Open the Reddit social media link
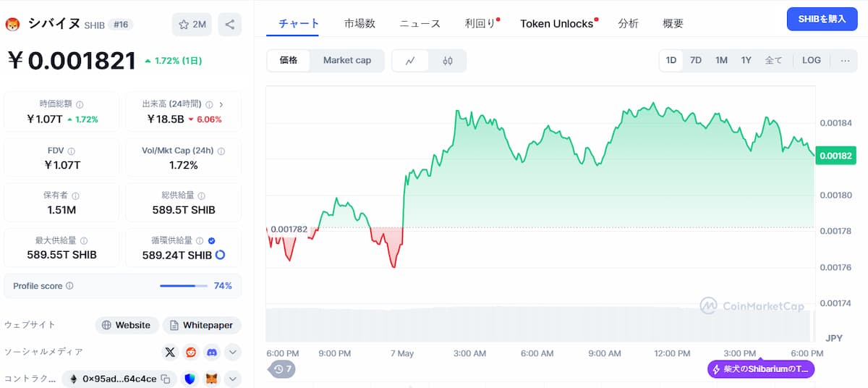Viewport: 868px width, 388px height. [191, 352]
